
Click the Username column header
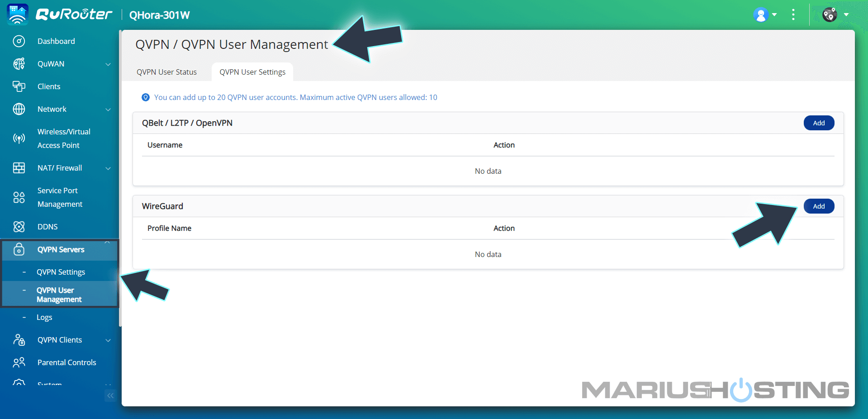(165, 145)
